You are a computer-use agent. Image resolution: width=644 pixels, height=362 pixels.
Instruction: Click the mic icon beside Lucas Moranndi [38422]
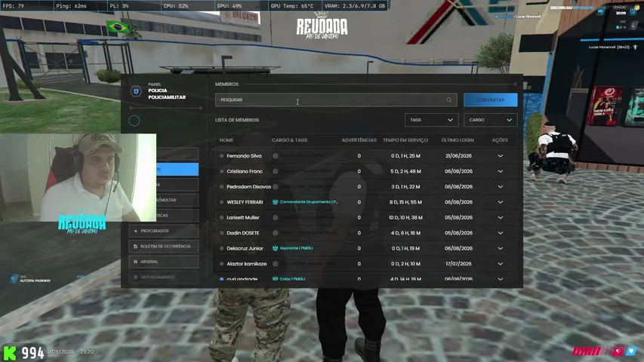635,48
